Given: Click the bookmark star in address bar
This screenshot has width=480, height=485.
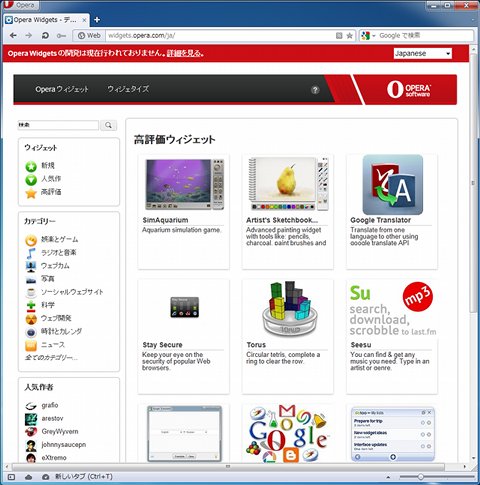Looking at the screenshot, I should click(349, 36).
